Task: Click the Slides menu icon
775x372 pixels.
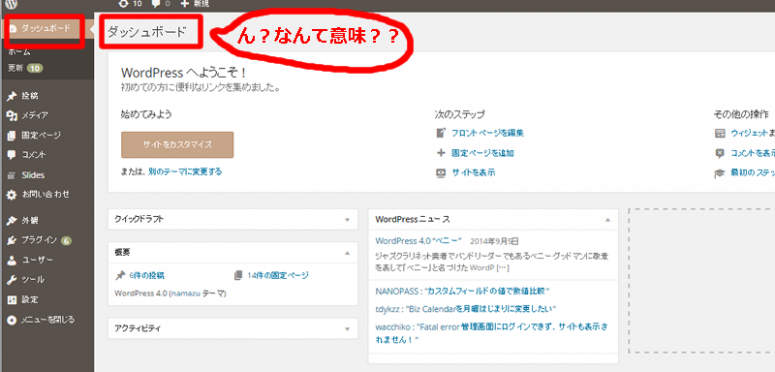Action: (12, 175)
